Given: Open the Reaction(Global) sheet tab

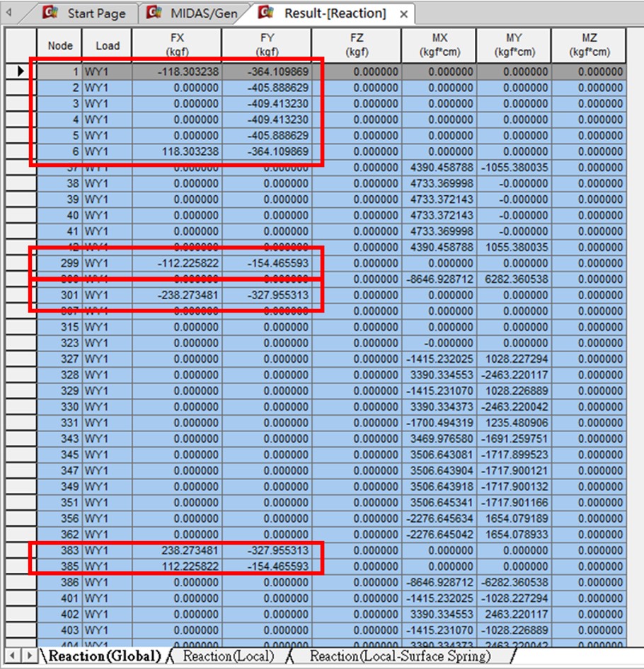Looking at the screenshot, I should coord(104,656).
